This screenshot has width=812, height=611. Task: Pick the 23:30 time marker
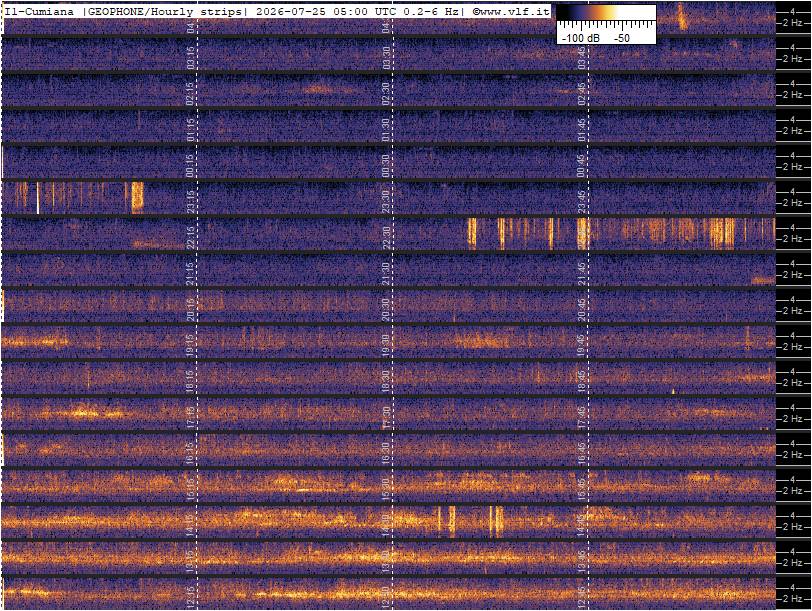[x=385, y=201]
